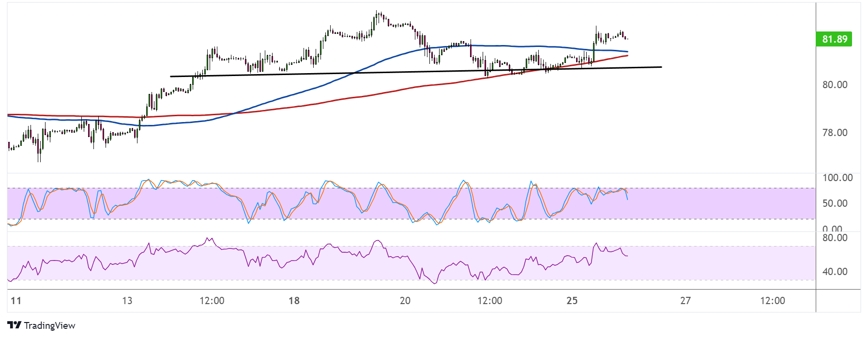Click the date label 11 on time axis
Viewport: 868px width, 338px height.
[16, 301]
